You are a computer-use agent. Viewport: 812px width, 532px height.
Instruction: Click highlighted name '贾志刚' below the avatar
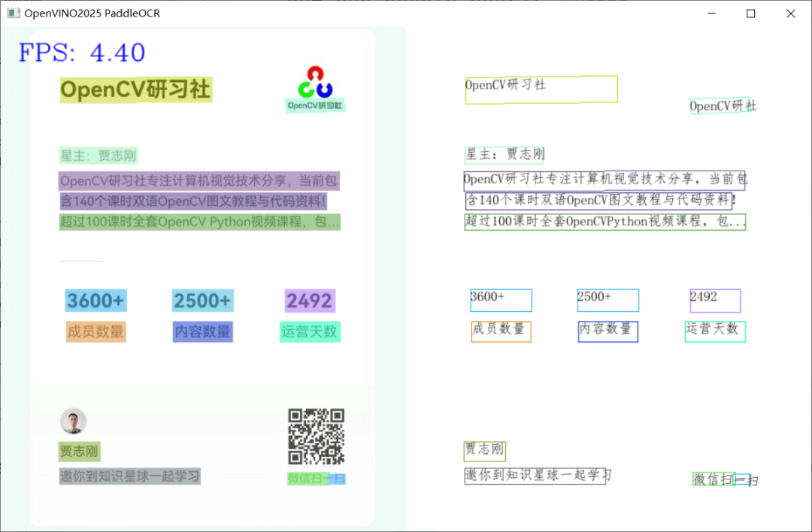(x=79, y=452)
